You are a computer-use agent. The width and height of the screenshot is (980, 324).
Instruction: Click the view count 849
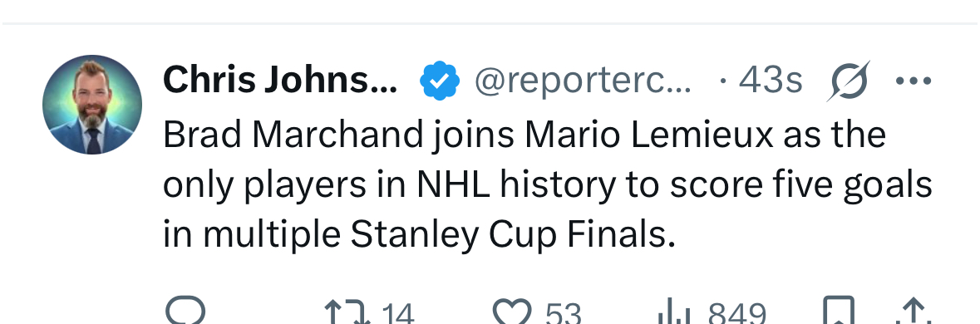[737, 313]
